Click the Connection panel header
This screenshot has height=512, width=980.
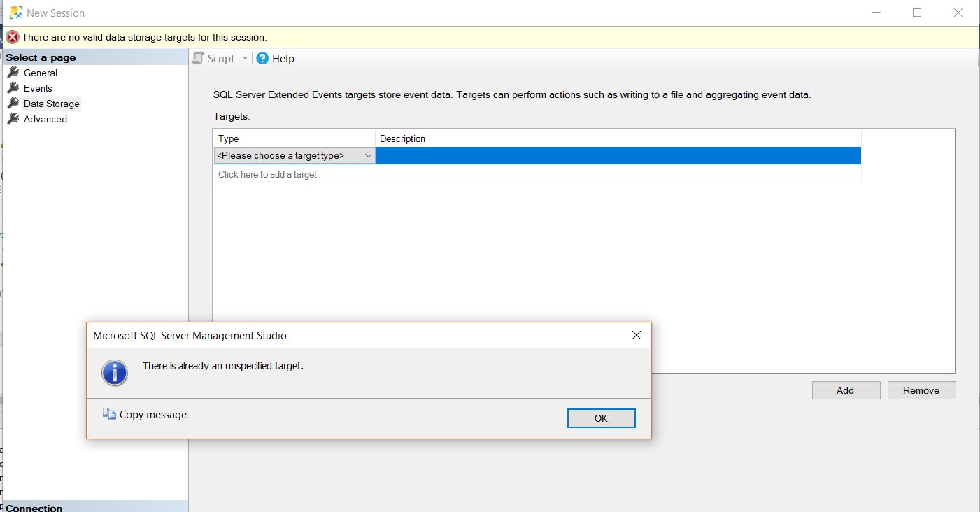(x=96, y=507)
